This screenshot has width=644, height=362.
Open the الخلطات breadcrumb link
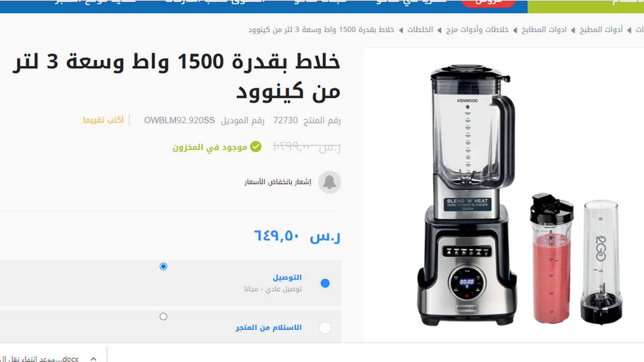tap(420, 30)
